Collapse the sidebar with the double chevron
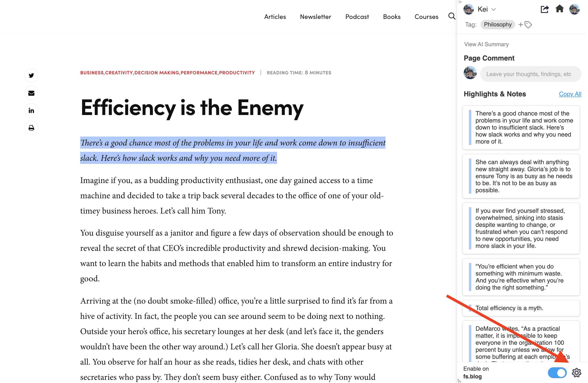The width and height of the screenshot is (588, 383). coord(460,2)
